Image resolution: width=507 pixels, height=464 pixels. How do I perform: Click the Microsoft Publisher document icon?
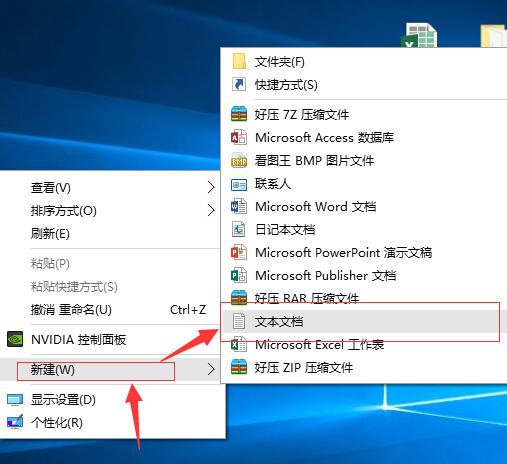239,275
